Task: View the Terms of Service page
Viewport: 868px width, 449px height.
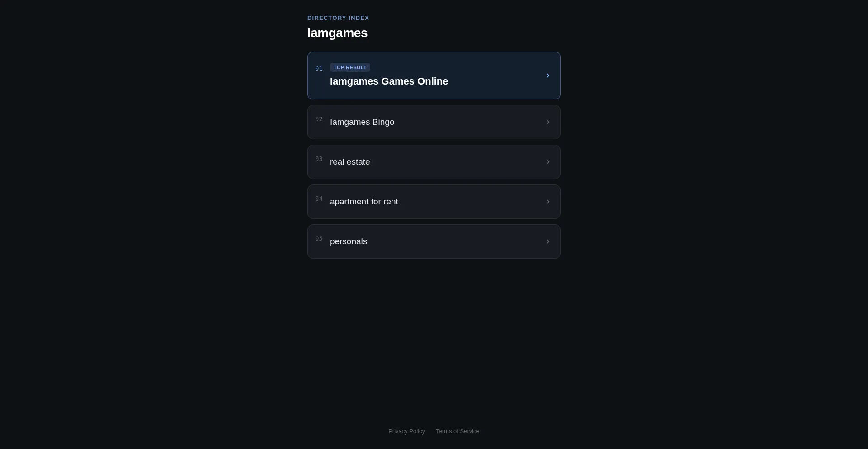Action: (458, 431)
